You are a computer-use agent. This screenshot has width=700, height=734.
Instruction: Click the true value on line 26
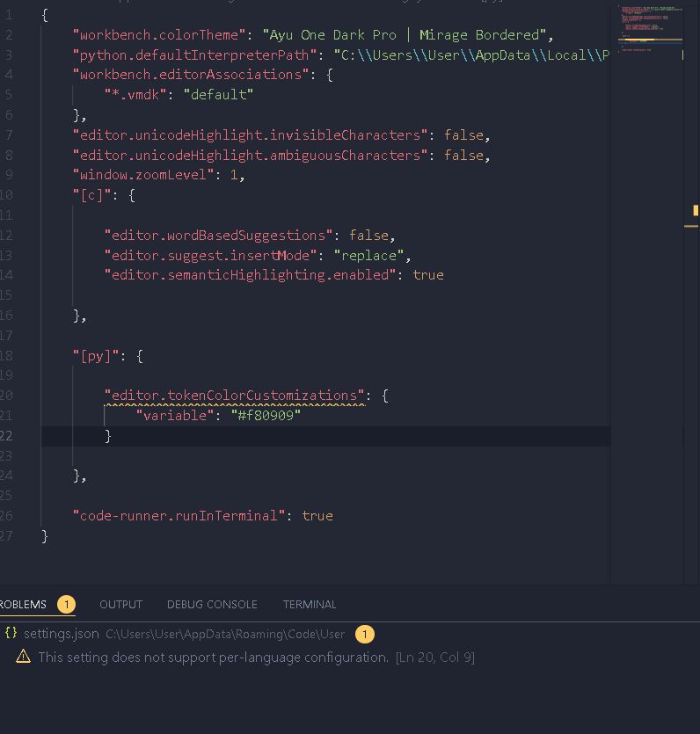(x=317, y=516)
